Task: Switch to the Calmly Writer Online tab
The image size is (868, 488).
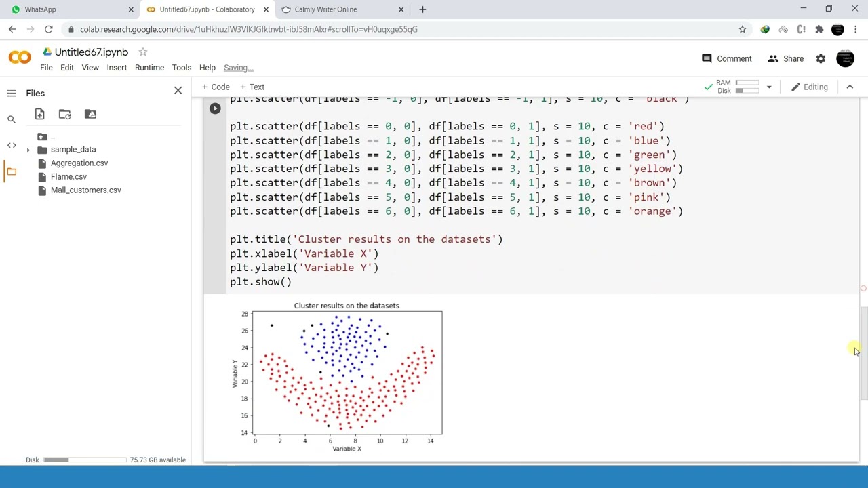Action: tap(341, 9)
